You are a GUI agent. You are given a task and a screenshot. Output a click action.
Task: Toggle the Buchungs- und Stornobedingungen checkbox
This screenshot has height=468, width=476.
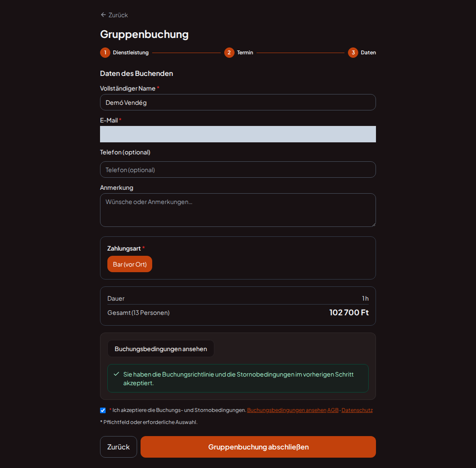click(x=103, y=410)
